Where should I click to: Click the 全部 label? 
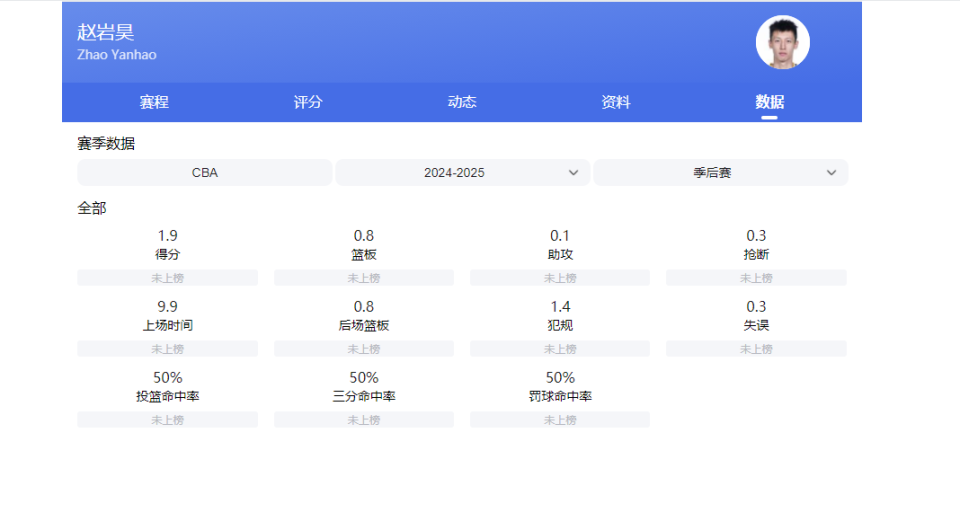[x=92, y=208]
